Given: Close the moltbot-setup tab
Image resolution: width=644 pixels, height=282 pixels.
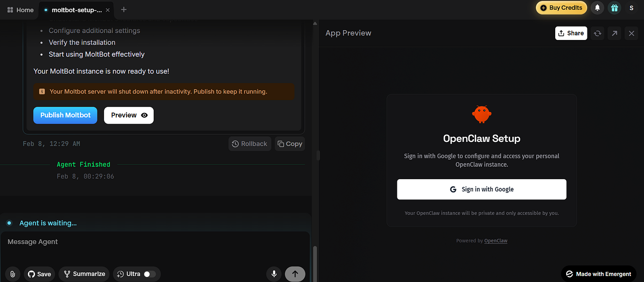Looking at the screenshot, I should click(108, 10).
